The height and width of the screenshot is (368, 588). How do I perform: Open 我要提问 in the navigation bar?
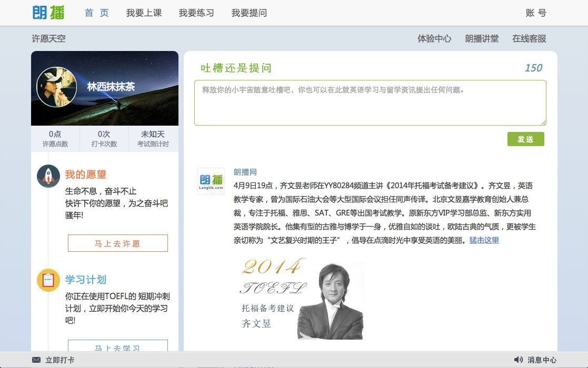pos(249,13)
